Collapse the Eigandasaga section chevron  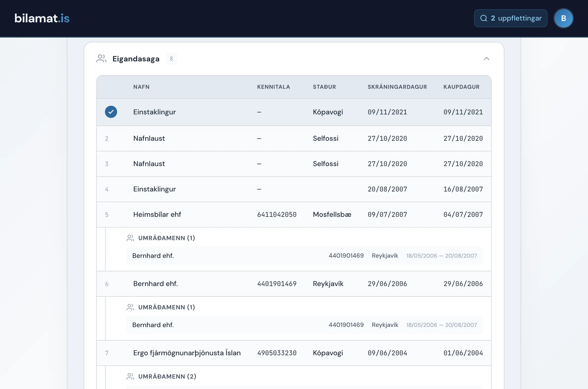(x=486, y=59)
